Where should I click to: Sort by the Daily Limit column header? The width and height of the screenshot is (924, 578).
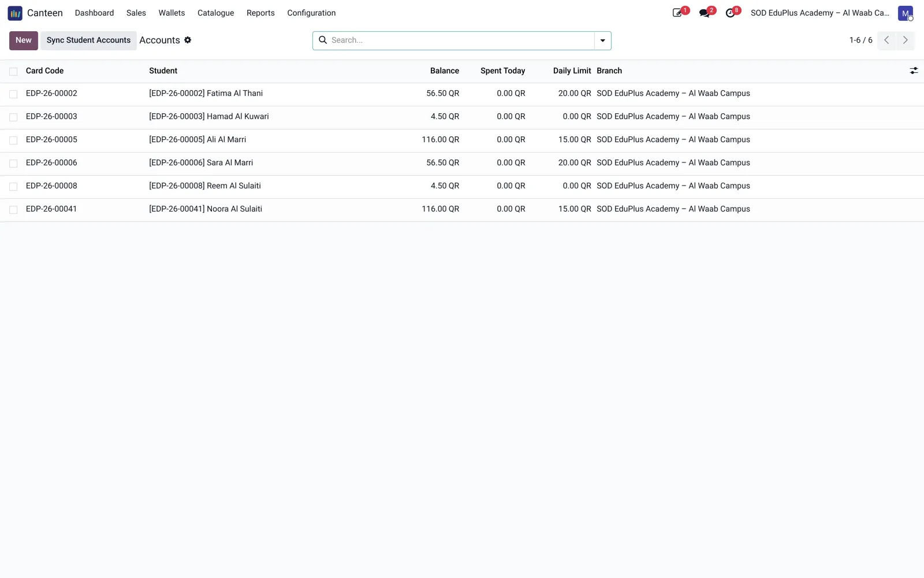click(x=572, y=71)
